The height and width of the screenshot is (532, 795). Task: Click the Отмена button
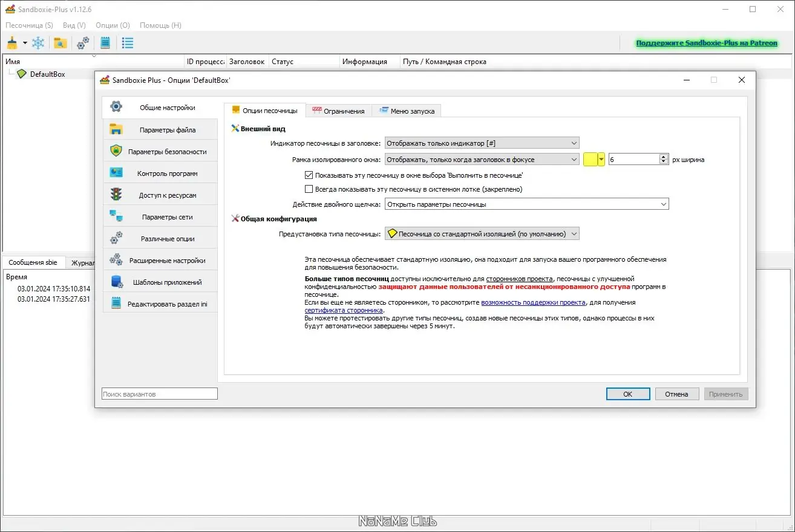click(x=677, y=394)
